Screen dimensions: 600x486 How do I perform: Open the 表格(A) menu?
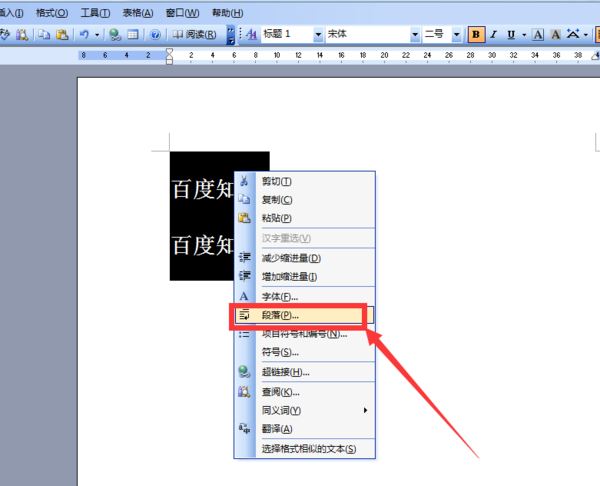pos(138,13)
